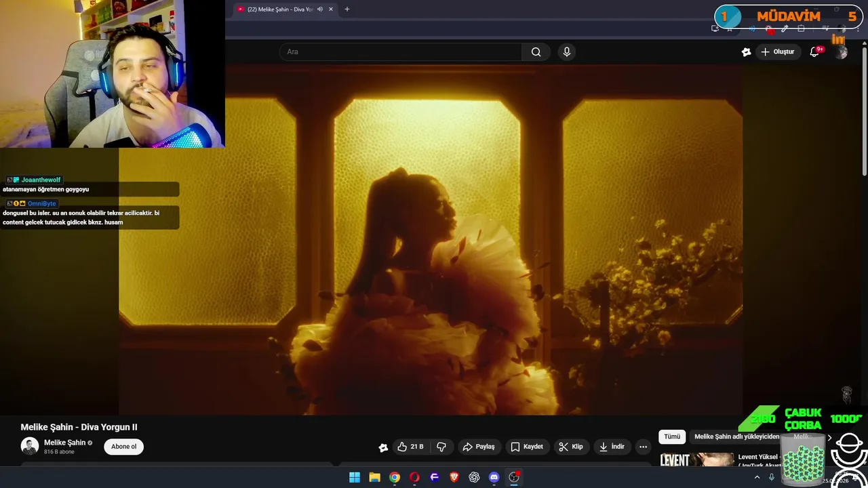868x488 pixels.
Task: Create a clip with Klip button
Action: 570,447
